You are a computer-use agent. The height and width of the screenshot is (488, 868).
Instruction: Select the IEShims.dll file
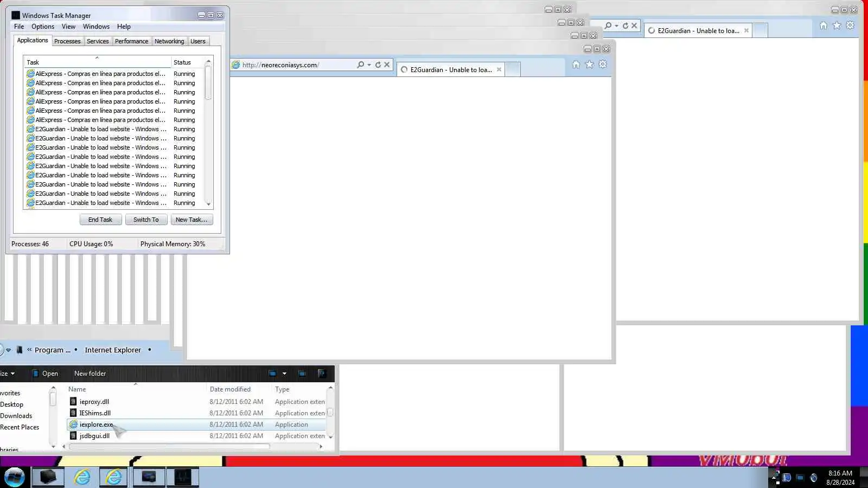[95, 413]
